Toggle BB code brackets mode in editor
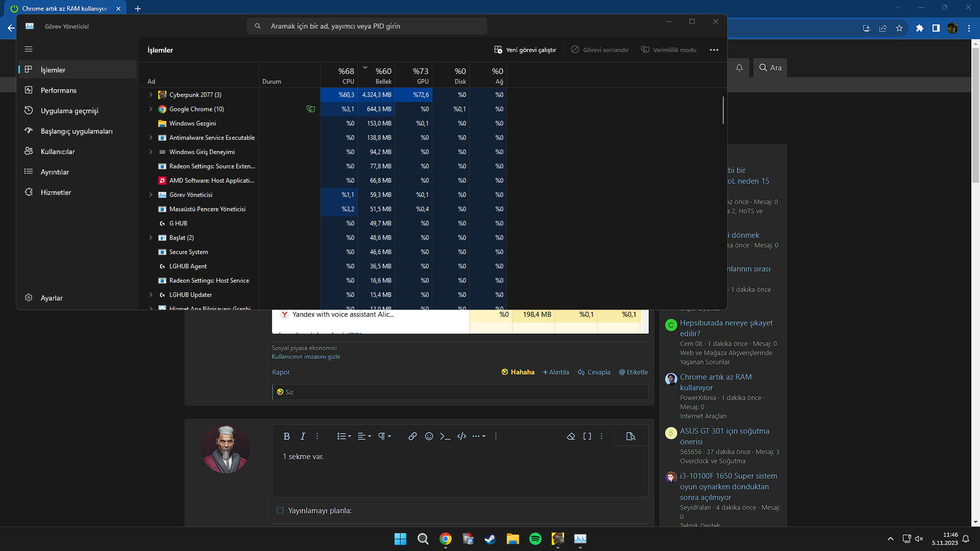This screenshot has width=980, height=551. click(587, 436)
